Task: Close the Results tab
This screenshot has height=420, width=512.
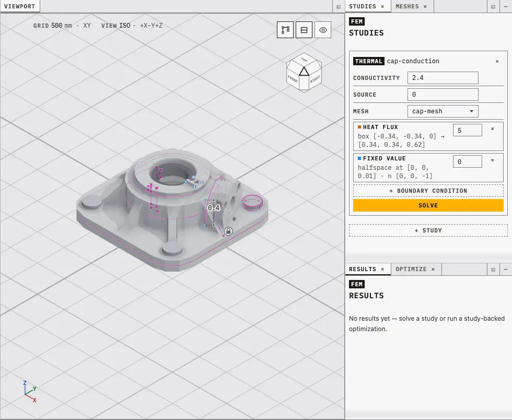Action: (x=382, y=270)
